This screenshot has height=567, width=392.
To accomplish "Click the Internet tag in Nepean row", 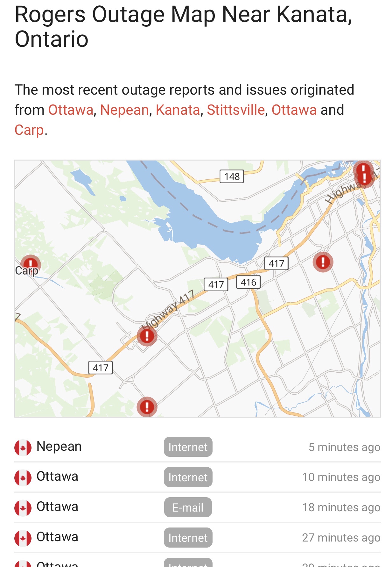I will point(188,447).
